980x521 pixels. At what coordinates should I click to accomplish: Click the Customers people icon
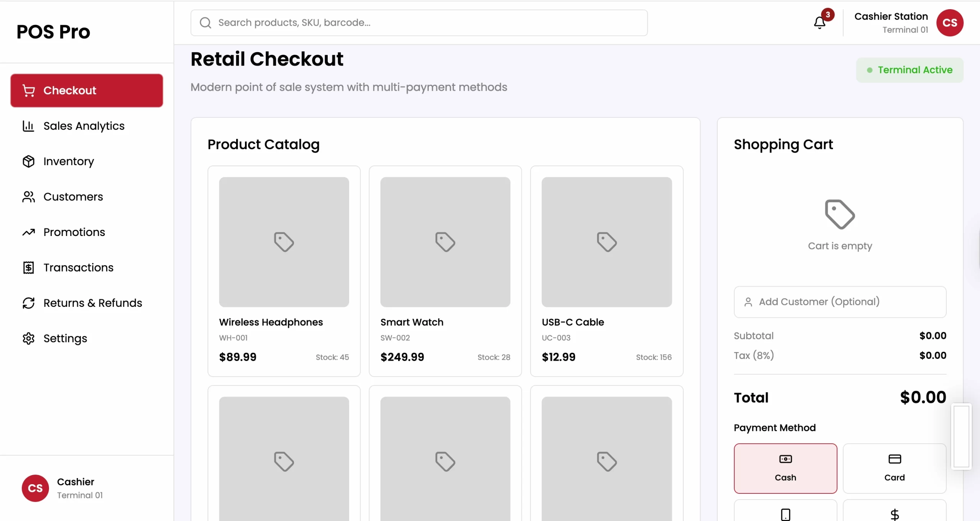click(28, 197)
